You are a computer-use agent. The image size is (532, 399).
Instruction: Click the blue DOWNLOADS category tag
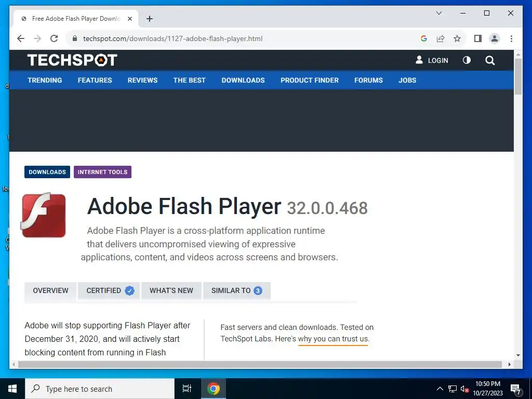coord(47,172)
